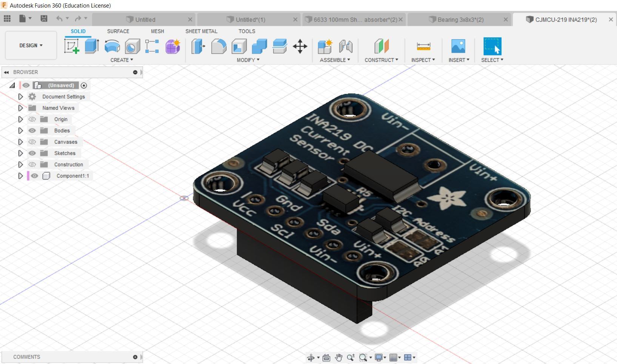Expand the Document Settings node
Image resolution: width=617 pixels, height=364 pixels.
click(x=20, y=97)
